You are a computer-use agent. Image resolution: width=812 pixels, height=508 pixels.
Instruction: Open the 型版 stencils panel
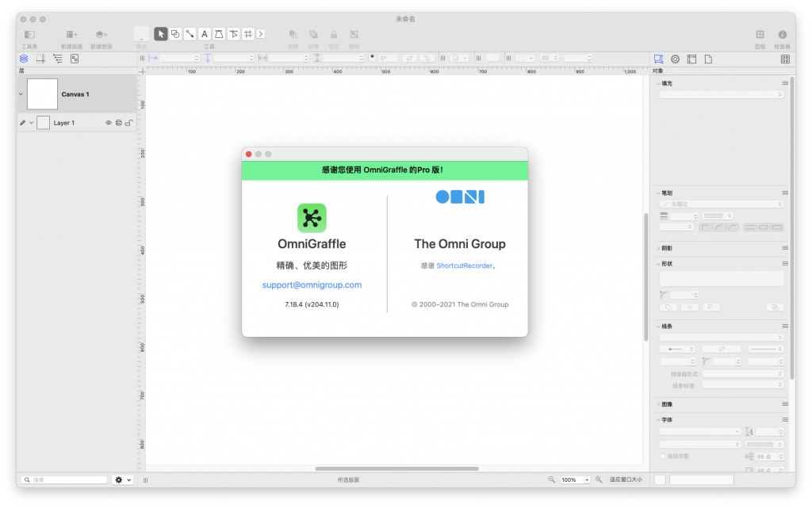(760, 35)
